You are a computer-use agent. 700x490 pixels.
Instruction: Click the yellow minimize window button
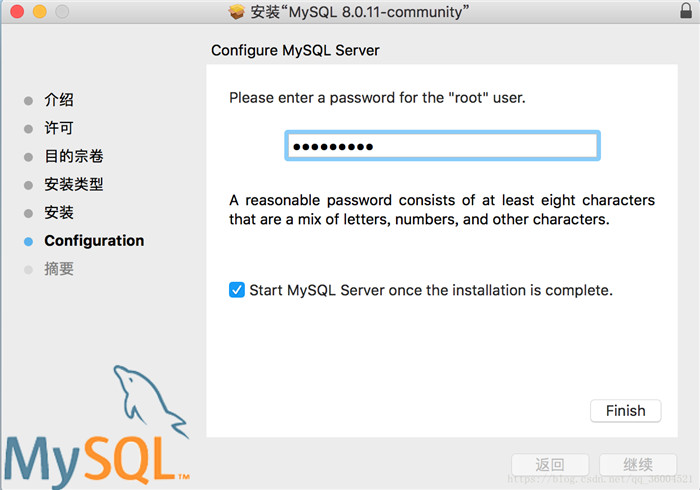click(40, 13)
